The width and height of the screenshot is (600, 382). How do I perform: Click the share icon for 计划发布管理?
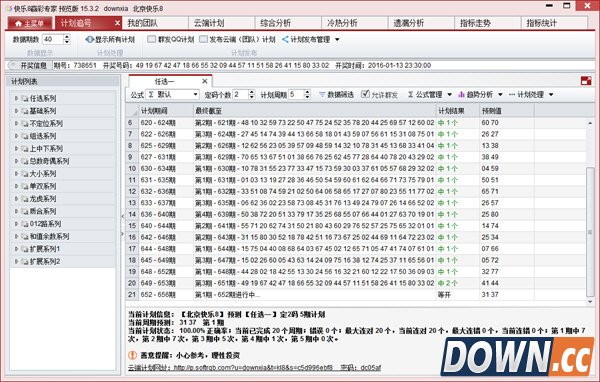point(285,39)
